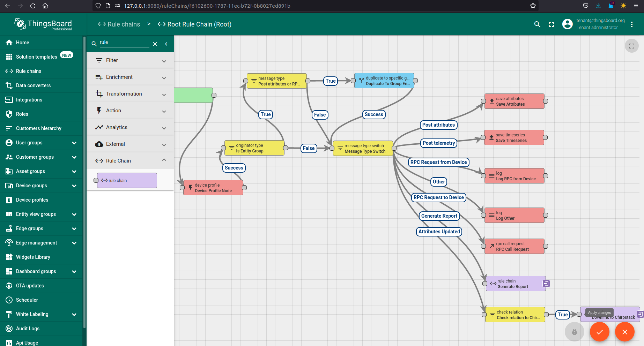The image size is (644, 346).
Task: Open Solution templates in the sidebar
Action: point(42,57)
